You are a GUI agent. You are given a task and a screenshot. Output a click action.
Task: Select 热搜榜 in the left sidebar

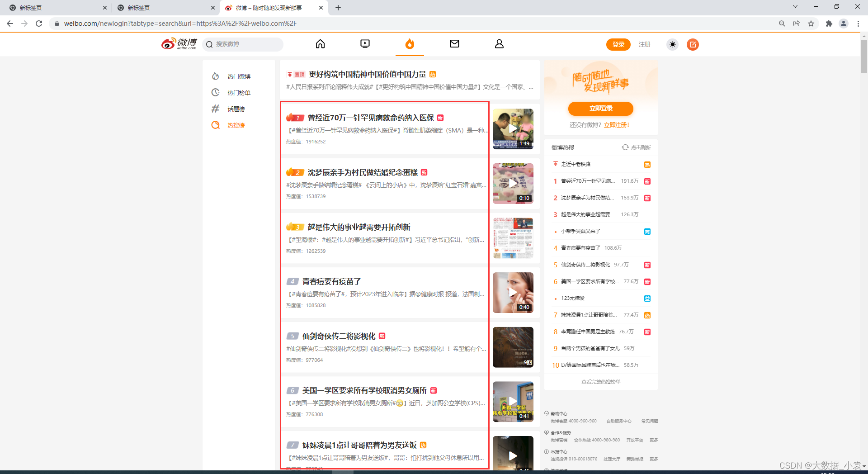tap(236, 125)
